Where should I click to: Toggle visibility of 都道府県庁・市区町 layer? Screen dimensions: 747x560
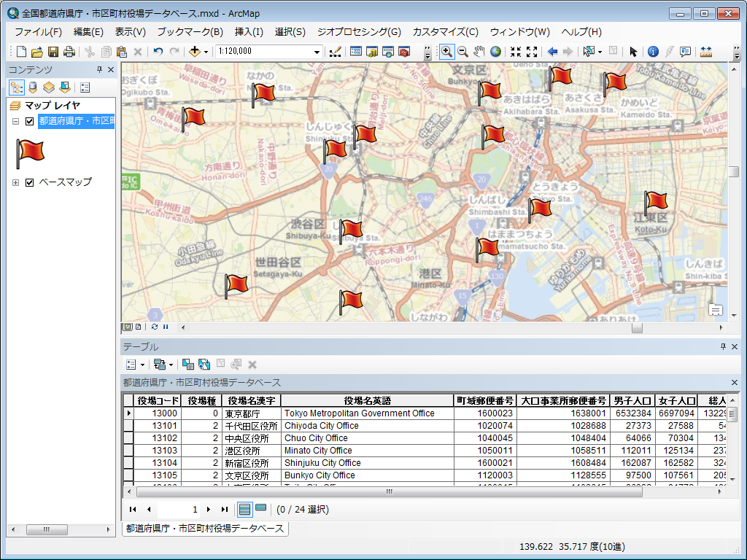click(29, 122)
